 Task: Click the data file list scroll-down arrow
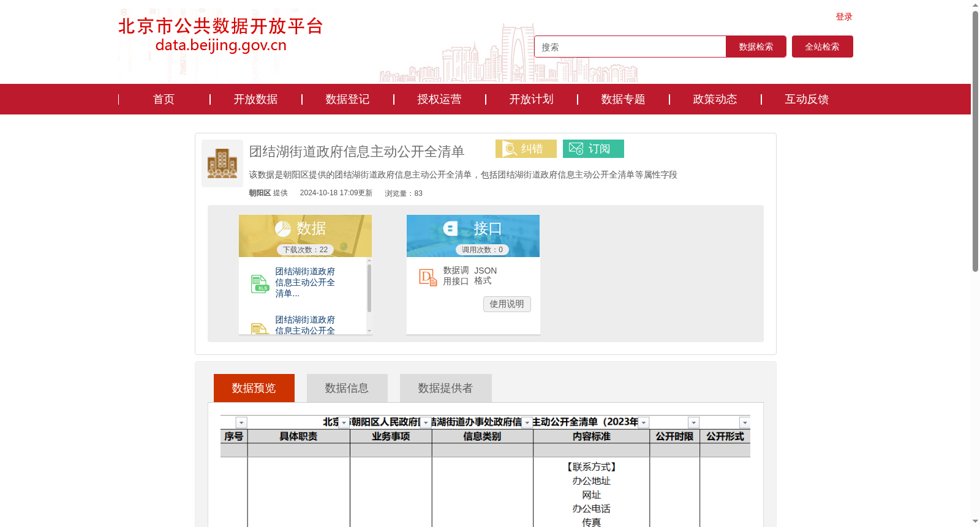(x=369, y=331)
